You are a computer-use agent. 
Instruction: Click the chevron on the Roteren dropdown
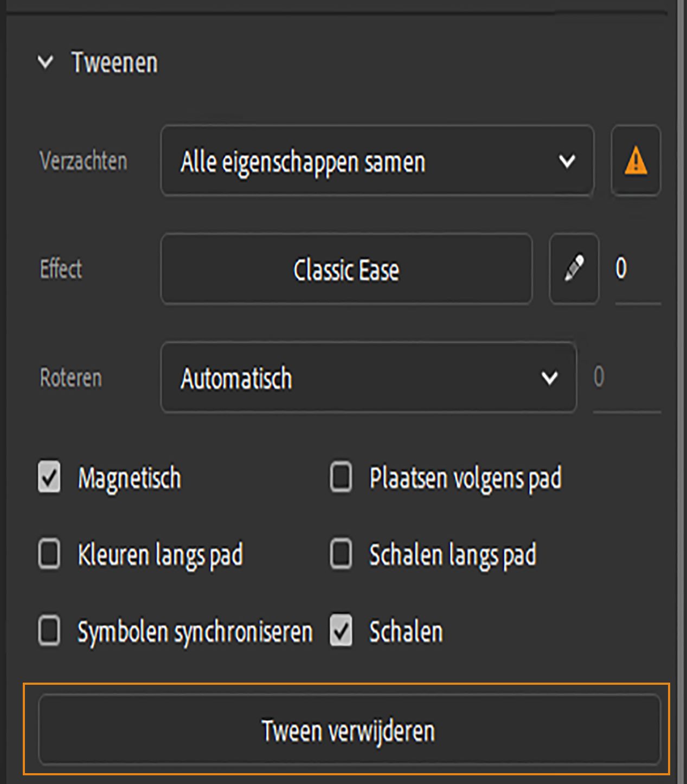coord(549,378)
